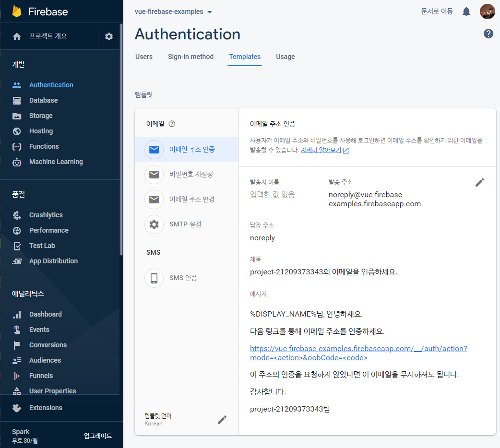This screenshot has height=448, width=500.
Task: Click the Hosting globe icon
Action: coord(17,131)
